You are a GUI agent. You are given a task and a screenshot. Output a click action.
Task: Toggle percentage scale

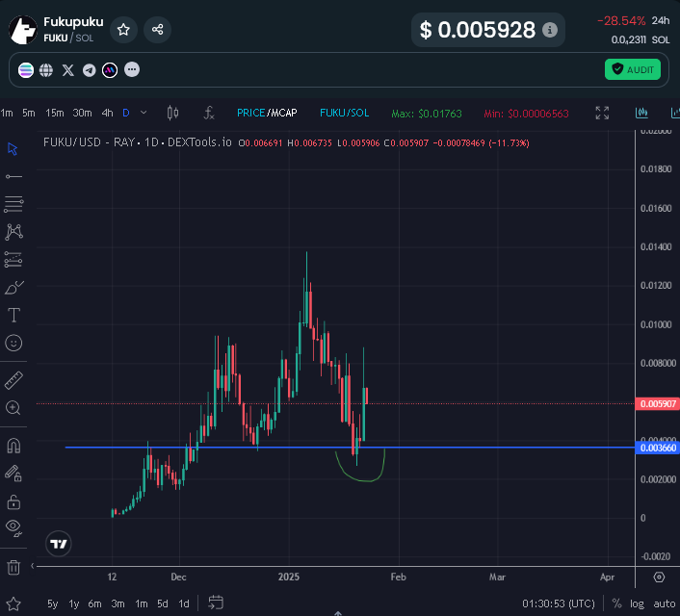(x=616, y=603)
